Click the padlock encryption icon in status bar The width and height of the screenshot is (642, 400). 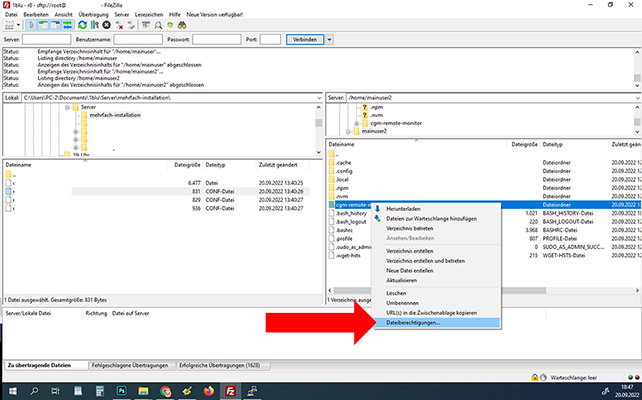tap(534, 377)
